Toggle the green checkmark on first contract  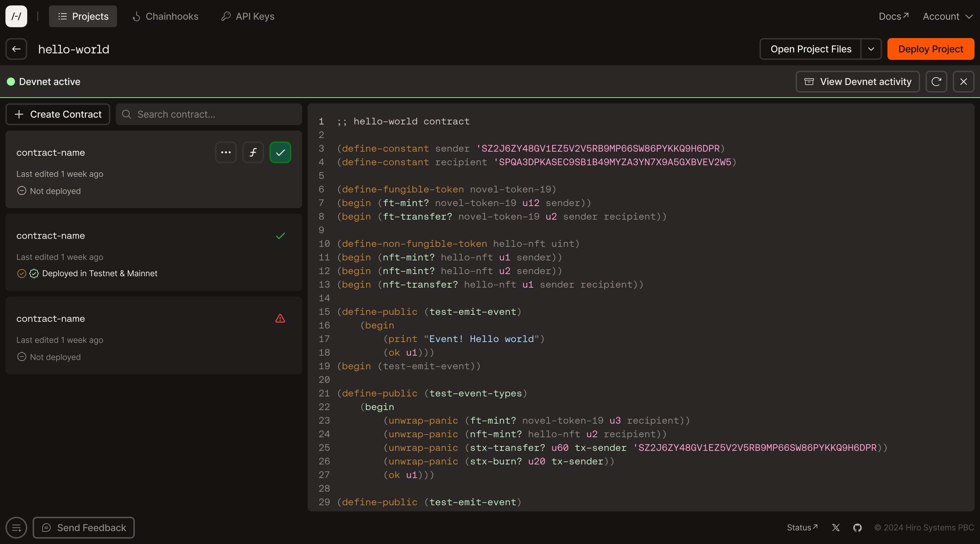pyautogui.click(x=280, y=152)
